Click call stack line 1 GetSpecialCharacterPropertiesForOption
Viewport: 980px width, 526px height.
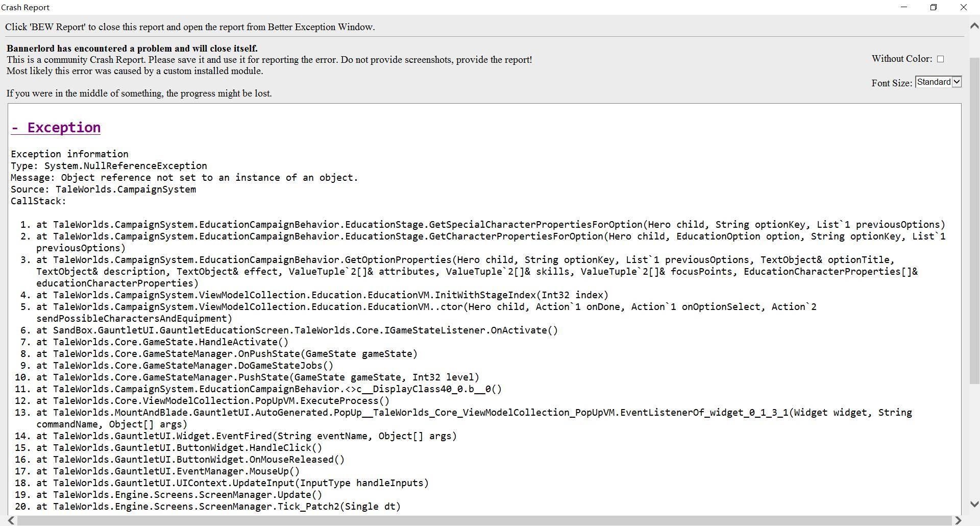(x=491, y=225)
